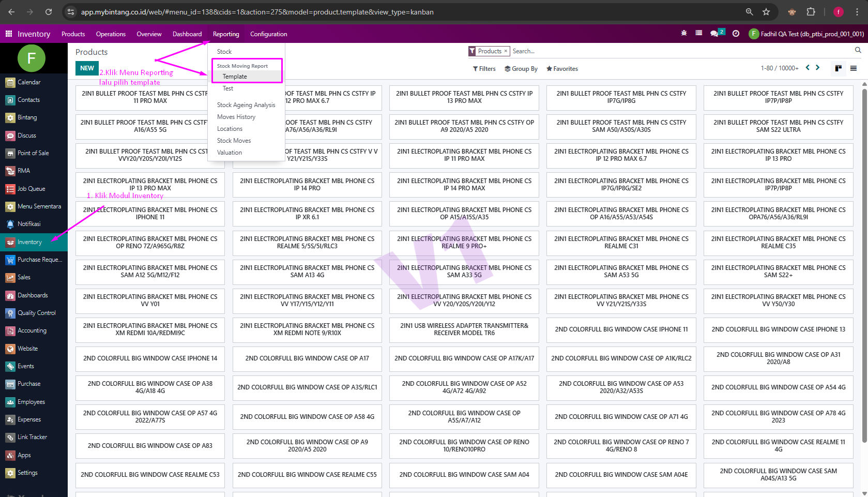Open product 2ND COLORFULL BIG WINDOW CASE IPHONE 11

[621, 329]
